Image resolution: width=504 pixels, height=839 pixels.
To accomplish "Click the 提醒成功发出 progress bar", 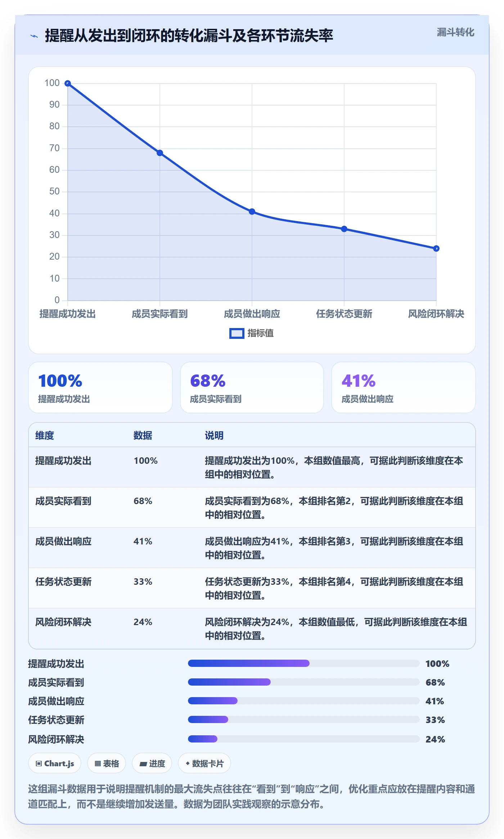I will click(304, 663).
